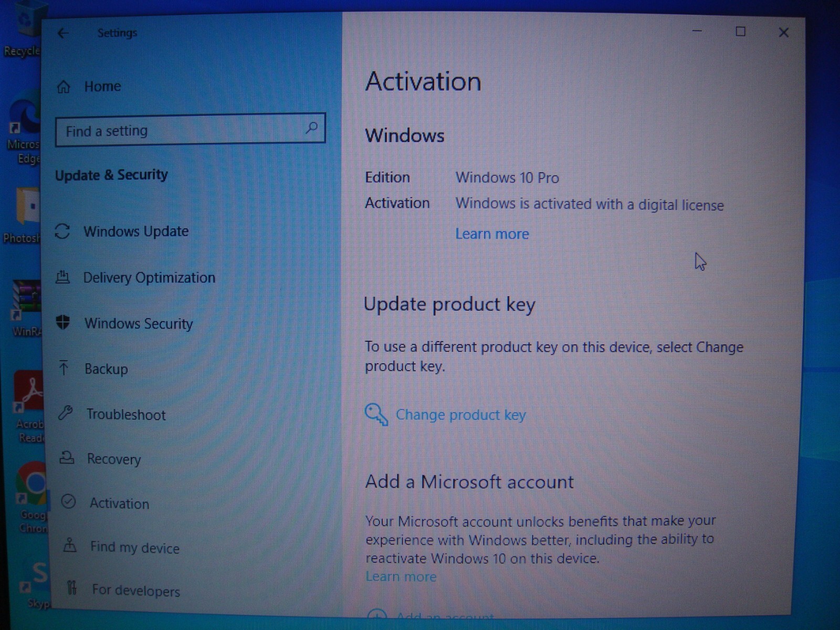The width and height of the screenshot is (840, 630).
Task: Click the Windows 10 Pro edition text
Action: tap(507, 177)
